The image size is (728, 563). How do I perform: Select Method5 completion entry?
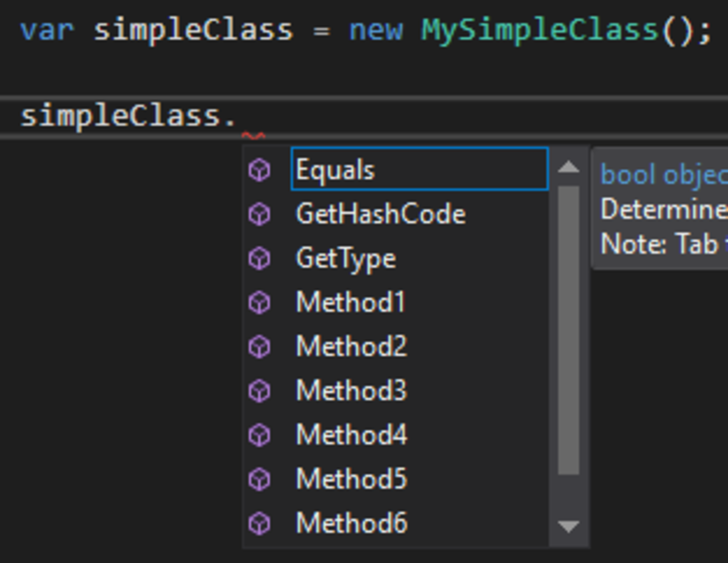[x=351, y=479]
